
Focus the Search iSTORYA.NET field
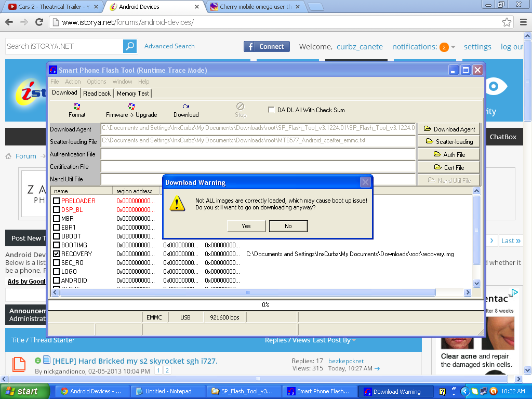[64, 46]
